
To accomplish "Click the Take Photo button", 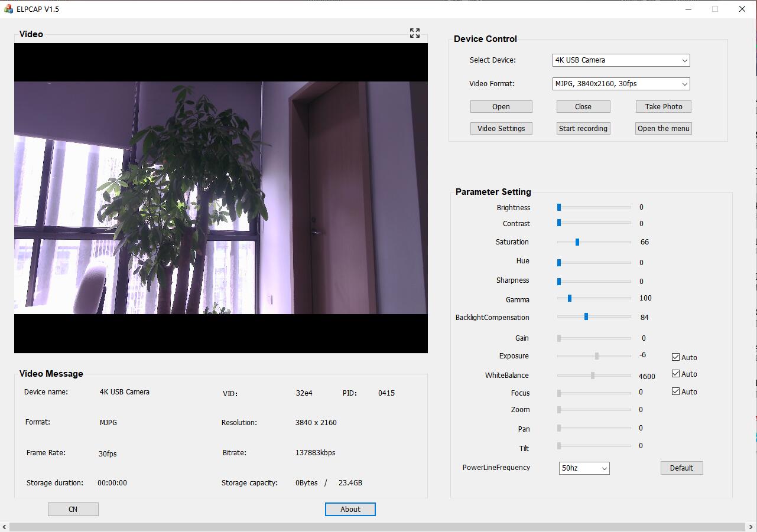I will [x=664, y=107].
